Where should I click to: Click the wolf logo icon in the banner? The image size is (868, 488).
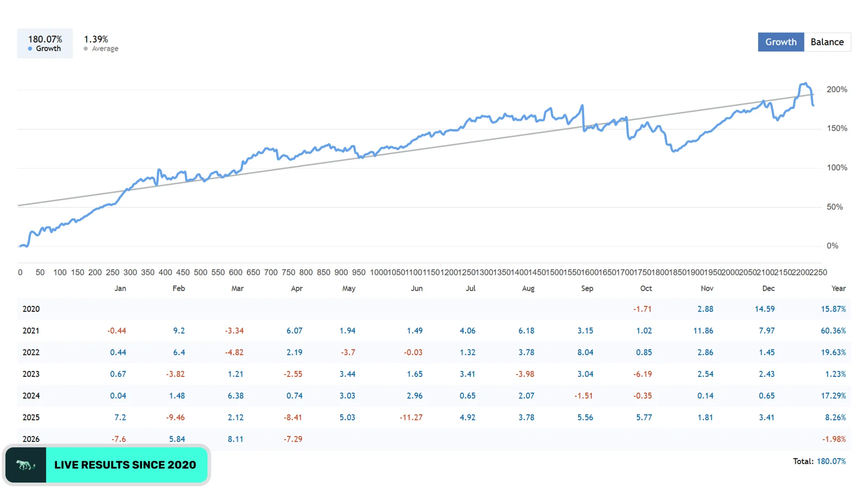tap(26, 465)
